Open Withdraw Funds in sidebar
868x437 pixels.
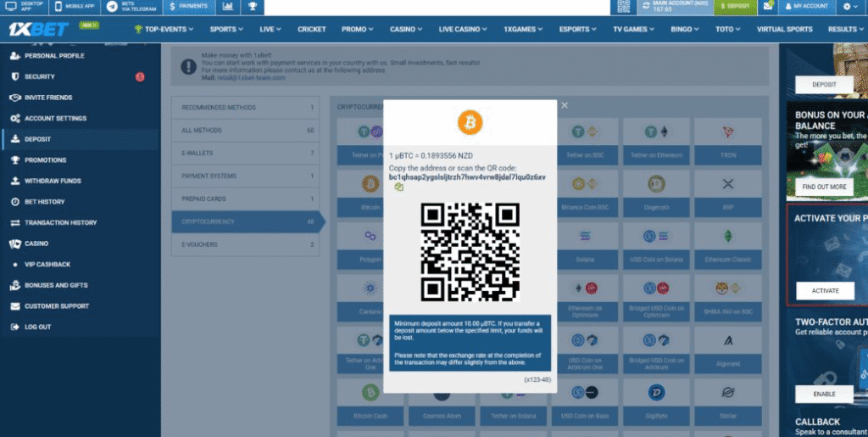click(53, 181)
